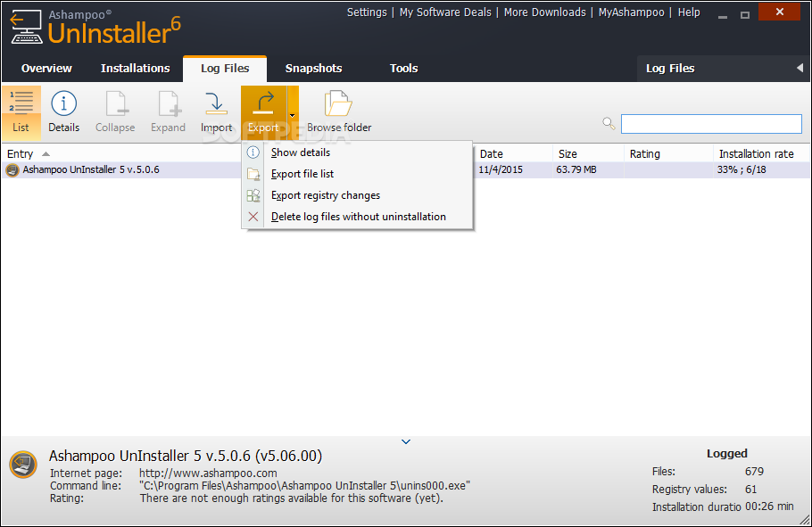Click the window resize grip corner
812x527 pixels.
[805, 520]
